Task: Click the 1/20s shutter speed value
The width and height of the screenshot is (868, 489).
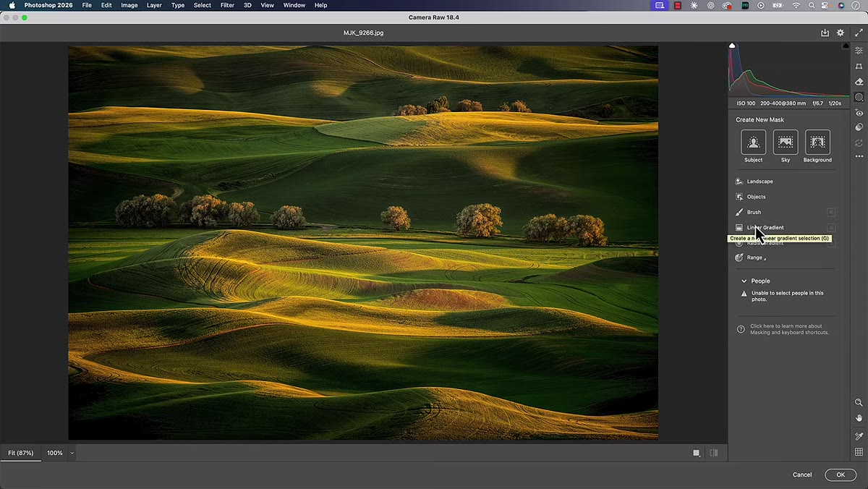Action: 835,103
